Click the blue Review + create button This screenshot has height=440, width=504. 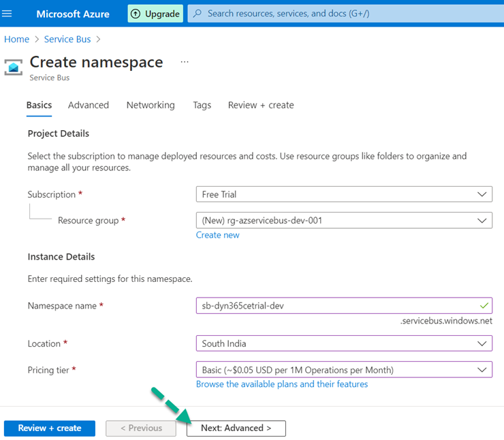[50, 428]
